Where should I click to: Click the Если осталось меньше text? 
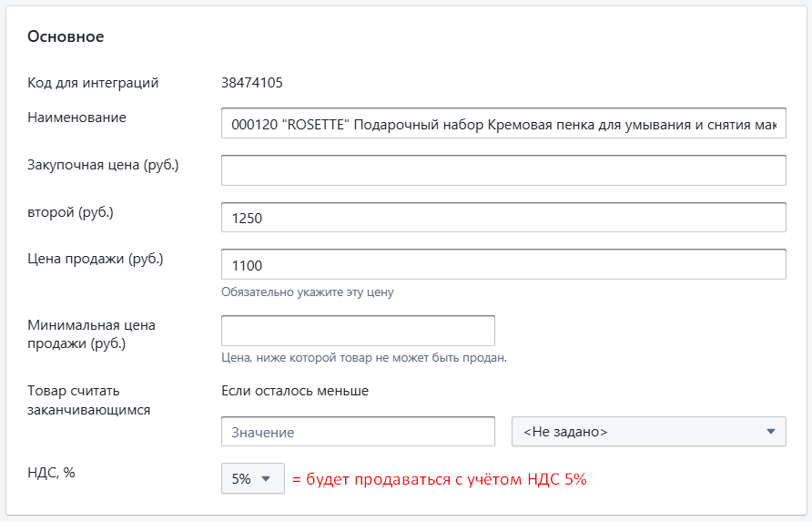(x=295, y=391)
